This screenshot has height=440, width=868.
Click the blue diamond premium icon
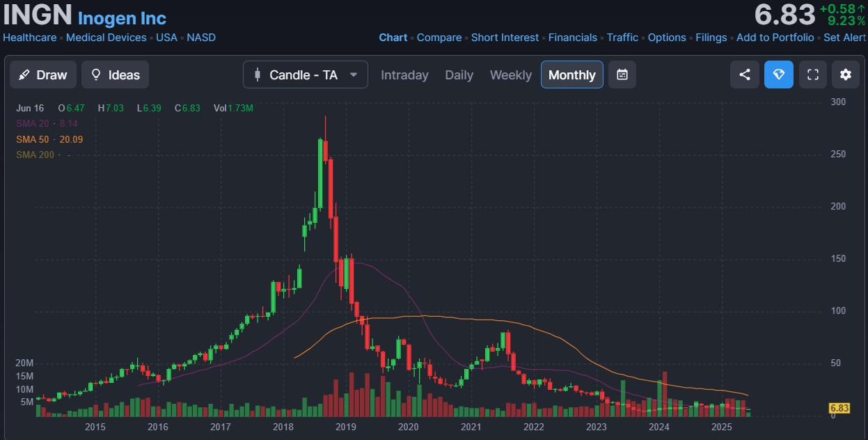pos(778,74)
